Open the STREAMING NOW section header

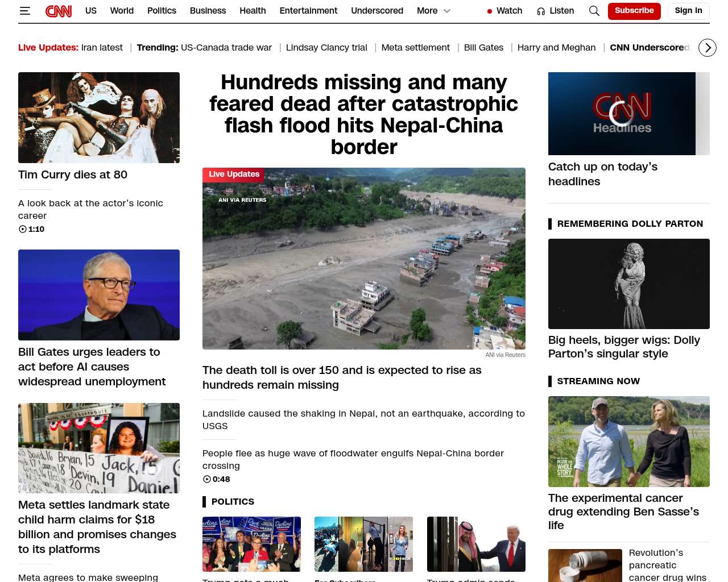tap(598, 381)
